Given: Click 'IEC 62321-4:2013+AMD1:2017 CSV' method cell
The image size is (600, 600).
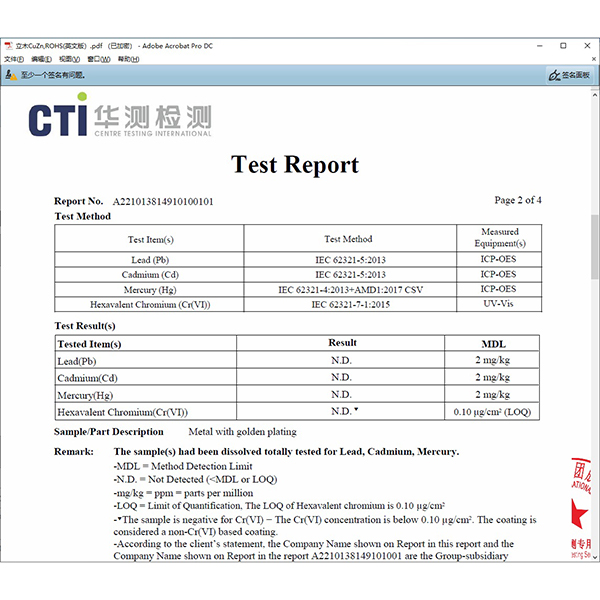Looking at the screenshot, I should 350,290.
